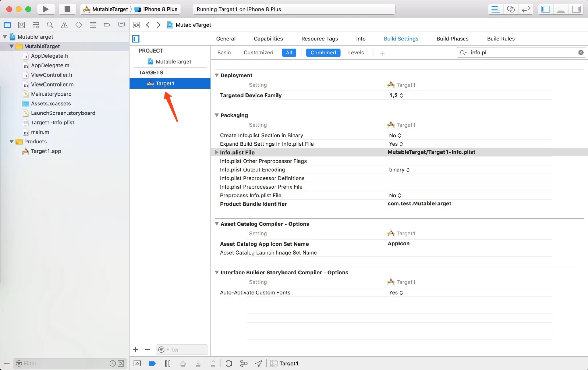This screenshot has width=588, height=370.
Task: Click the Stop button in toolbar
Action: click(x=67, y=9)
